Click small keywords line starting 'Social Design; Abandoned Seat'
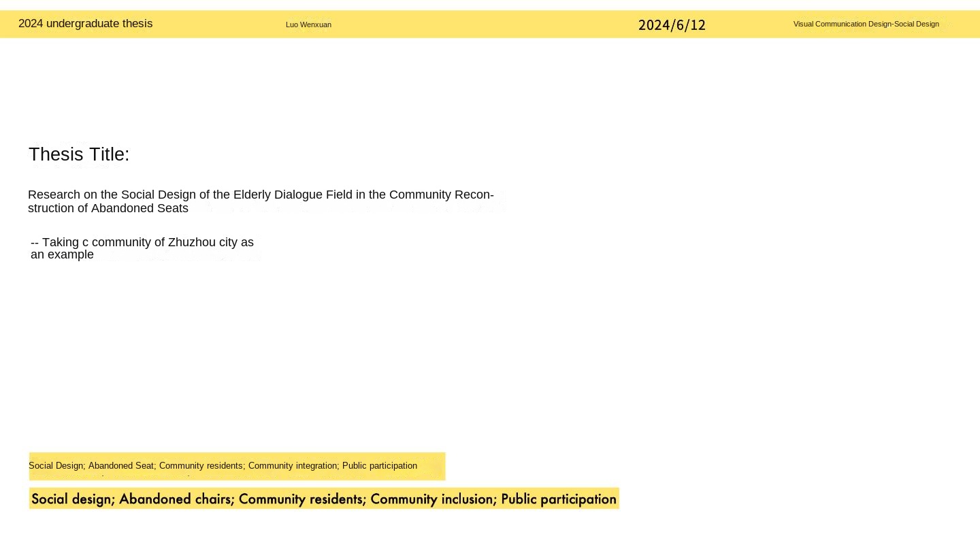Viewport: 980px width, 551px height. pos(223,466)
